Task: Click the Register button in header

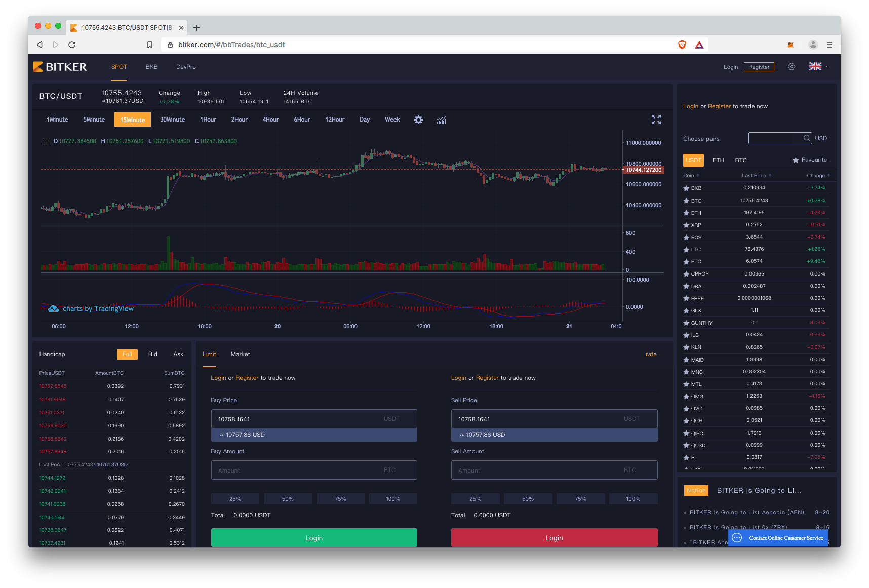Action: [x=759, y=67]
